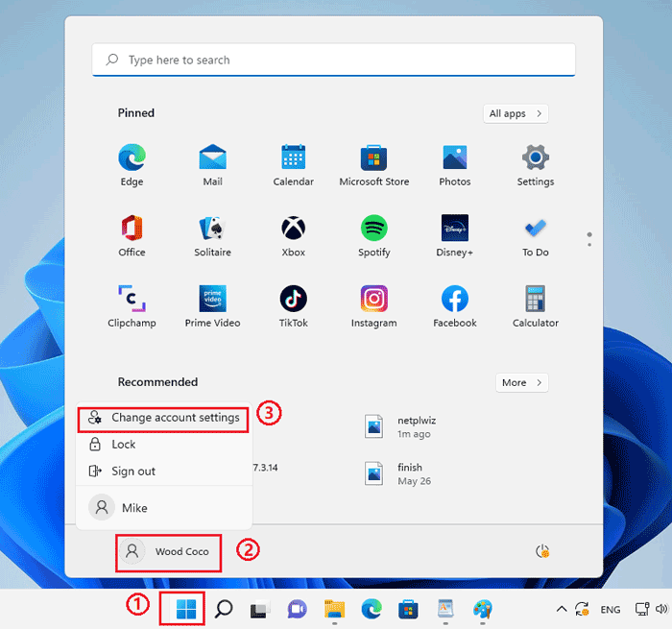
Task: Click the Type here to search box
Action: pyautogui.click(x=333, y=60)
